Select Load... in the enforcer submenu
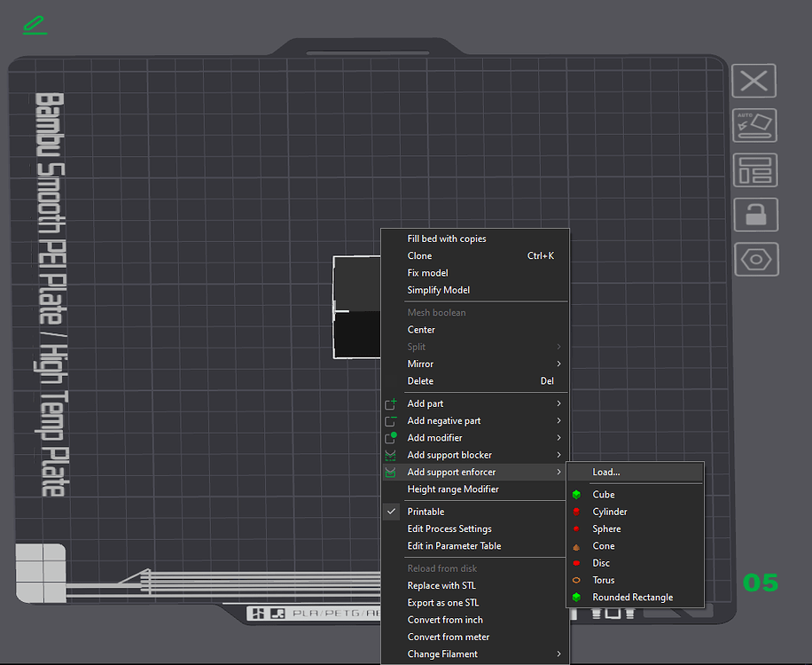 pyautogui.click(x=636, y=472)
